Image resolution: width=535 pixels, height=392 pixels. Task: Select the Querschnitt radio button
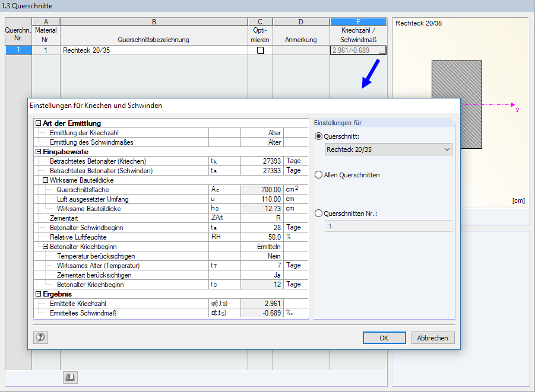point(318,136)
